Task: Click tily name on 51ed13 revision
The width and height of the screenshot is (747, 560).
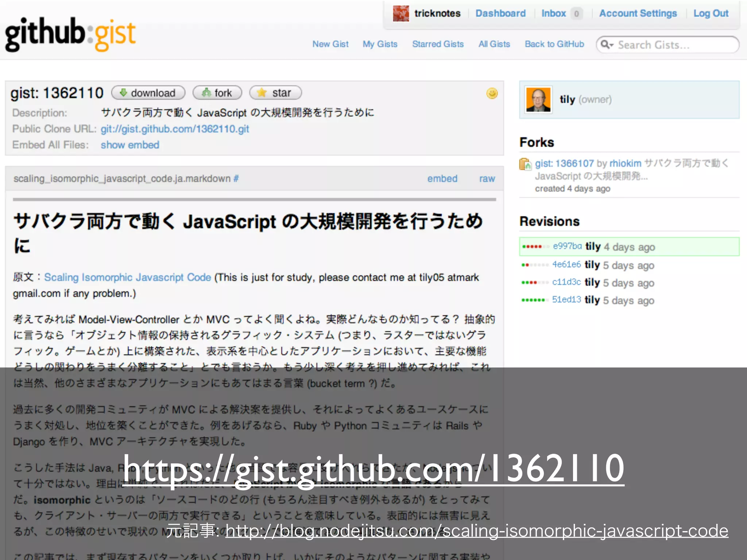Action: (x=592, y=300)
